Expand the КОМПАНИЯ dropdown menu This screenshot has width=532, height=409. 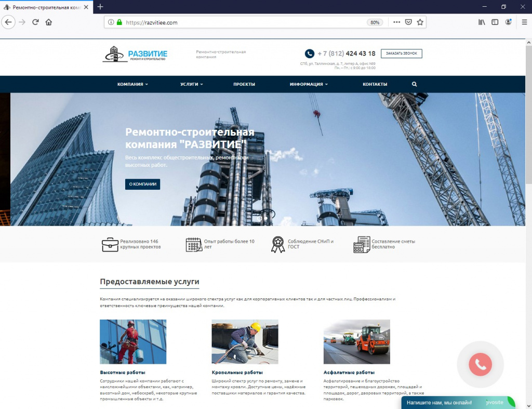[132, 84]
